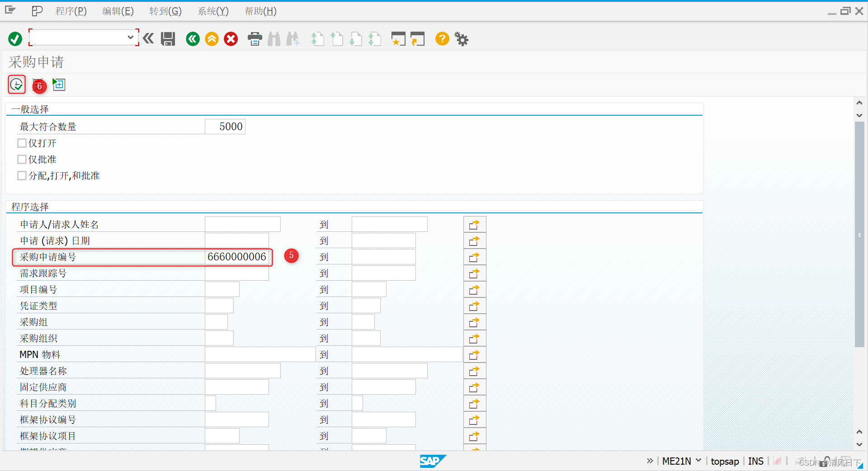Open multiple selection for 科目分配类别
Viewport: 868px width, 471px height.
(x=475, y=403)
